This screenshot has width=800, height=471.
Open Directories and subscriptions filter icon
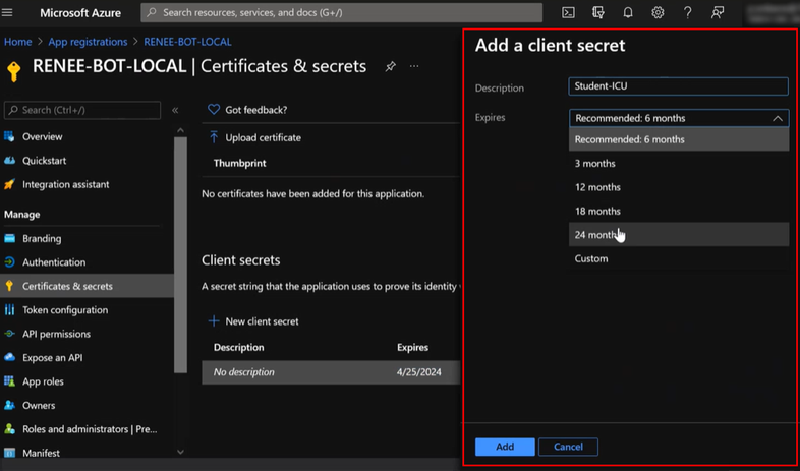[598, 13]
